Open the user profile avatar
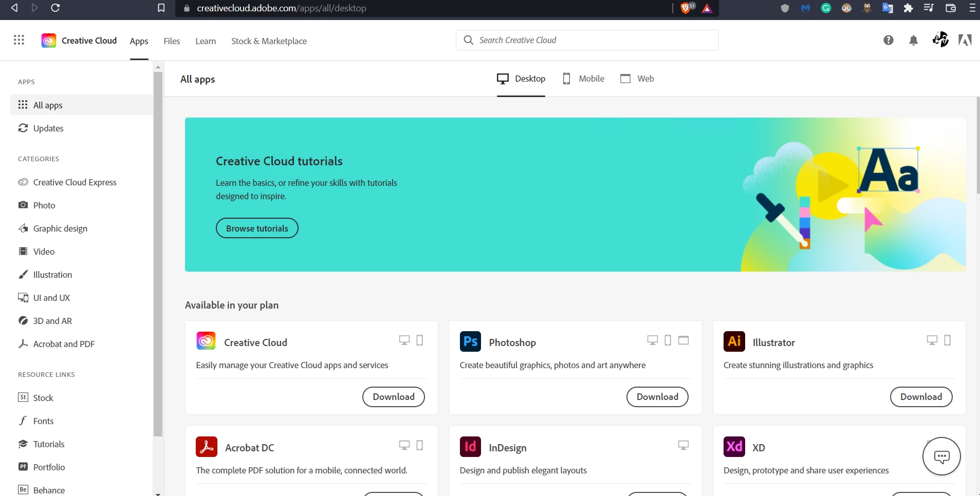 [940, 40]
